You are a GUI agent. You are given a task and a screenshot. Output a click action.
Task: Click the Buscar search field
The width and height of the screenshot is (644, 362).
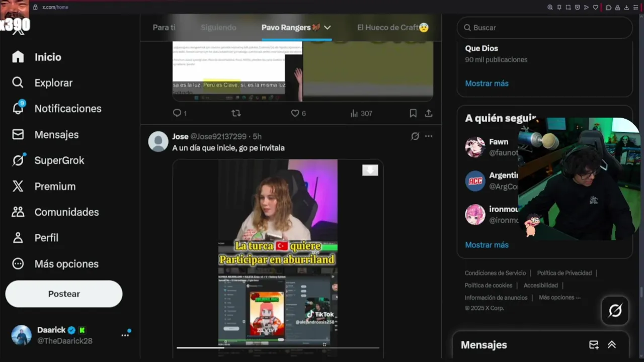coord(544,28)
